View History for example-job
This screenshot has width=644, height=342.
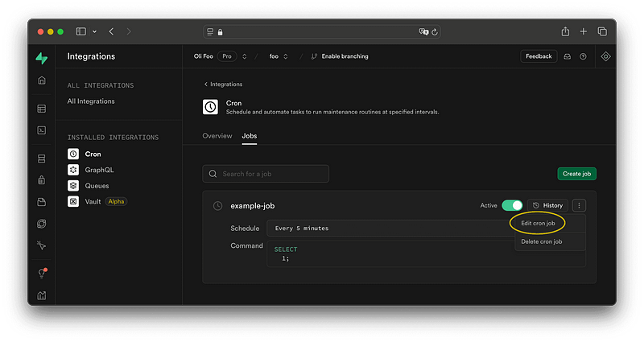tap(547, 205)
